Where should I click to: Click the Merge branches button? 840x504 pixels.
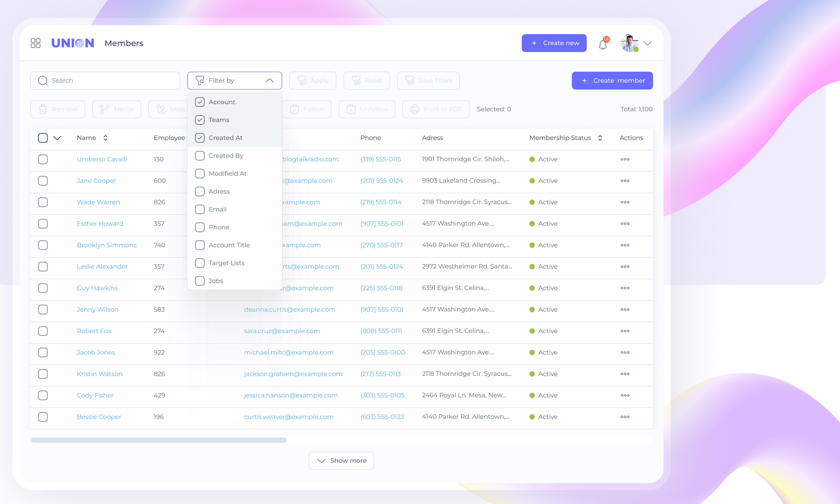[x=117, y=109]
